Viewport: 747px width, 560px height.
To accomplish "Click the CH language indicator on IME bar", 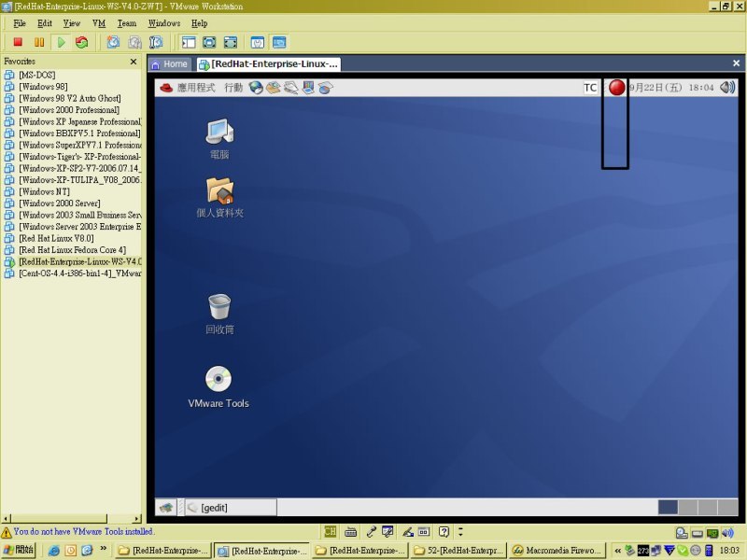I will click(330, 531).
